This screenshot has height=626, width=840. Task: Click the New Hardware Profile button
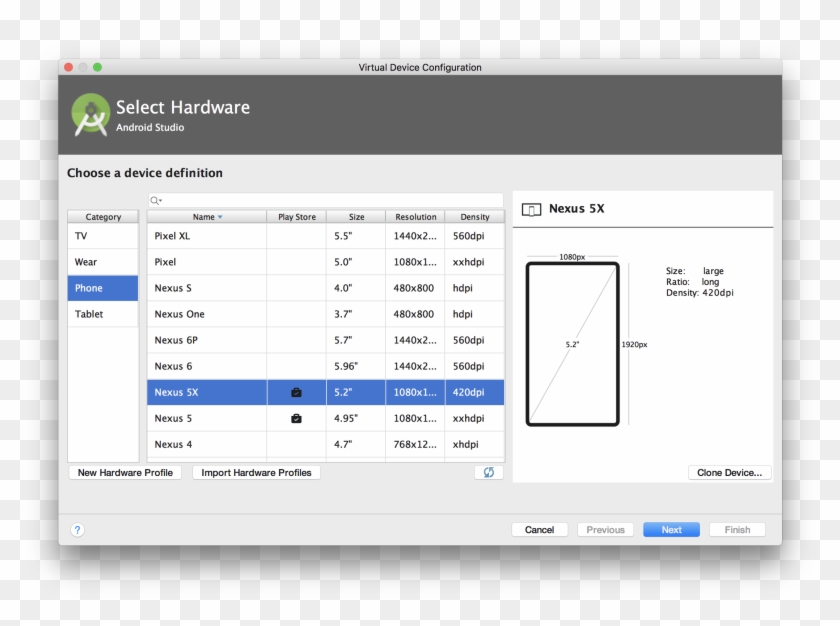[125, 473]
